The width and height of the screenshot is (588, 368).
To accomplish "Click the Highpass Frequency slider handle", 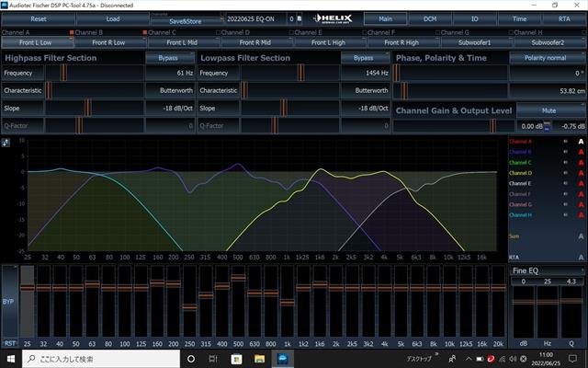I will click(63, 73).
